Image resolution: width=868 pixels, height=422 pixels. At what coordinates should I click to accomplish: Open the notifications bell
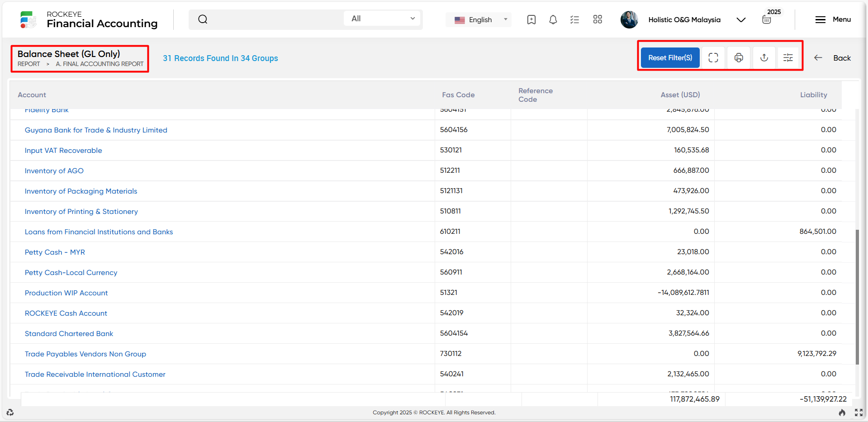point(553,19)
